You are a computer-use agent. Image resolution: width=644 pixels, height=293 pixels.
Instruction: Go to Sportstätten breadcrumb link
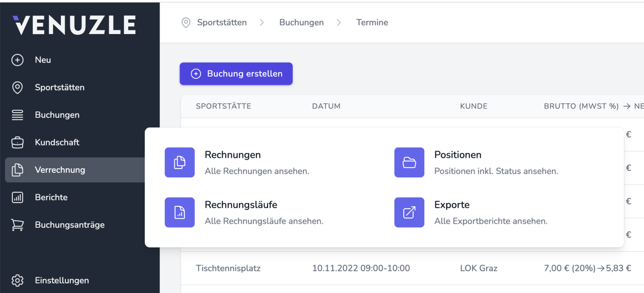click(222, 23)
